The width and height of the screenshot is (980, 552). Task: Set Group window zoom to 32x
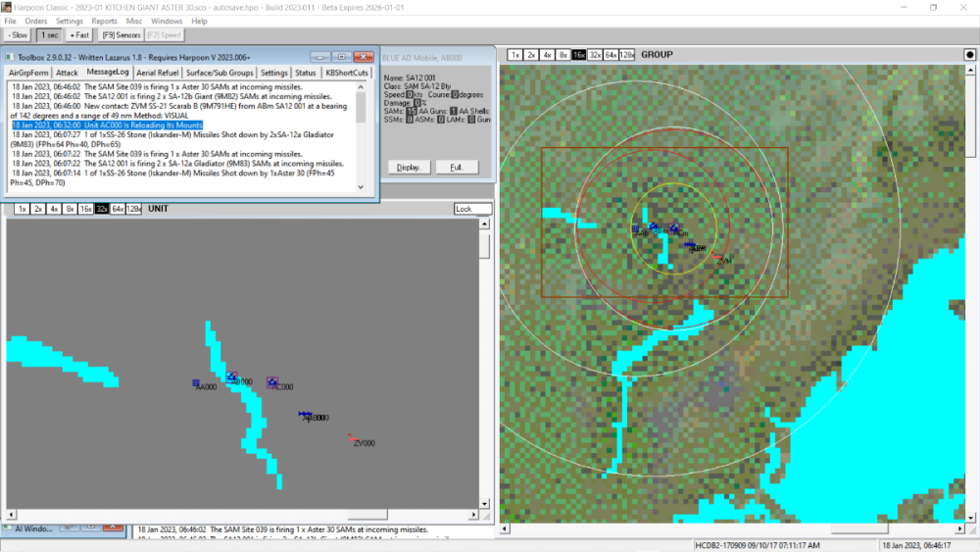[595, 55]
